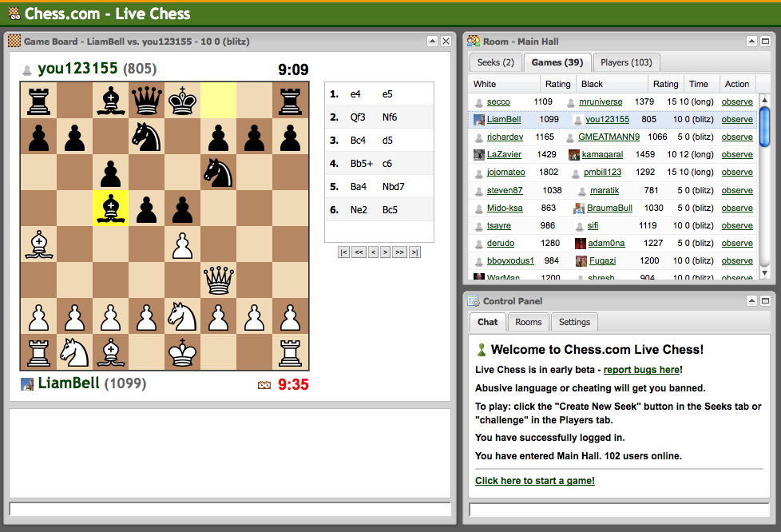Viewport: 781px width, 532px height.
Task: Click the Control Panel title icon
Action: click(x=474, y=301)
